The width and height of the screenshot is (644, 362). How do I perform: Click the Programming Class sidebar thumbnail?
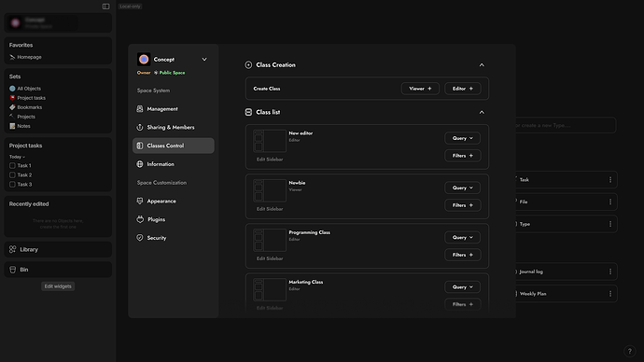270,240
